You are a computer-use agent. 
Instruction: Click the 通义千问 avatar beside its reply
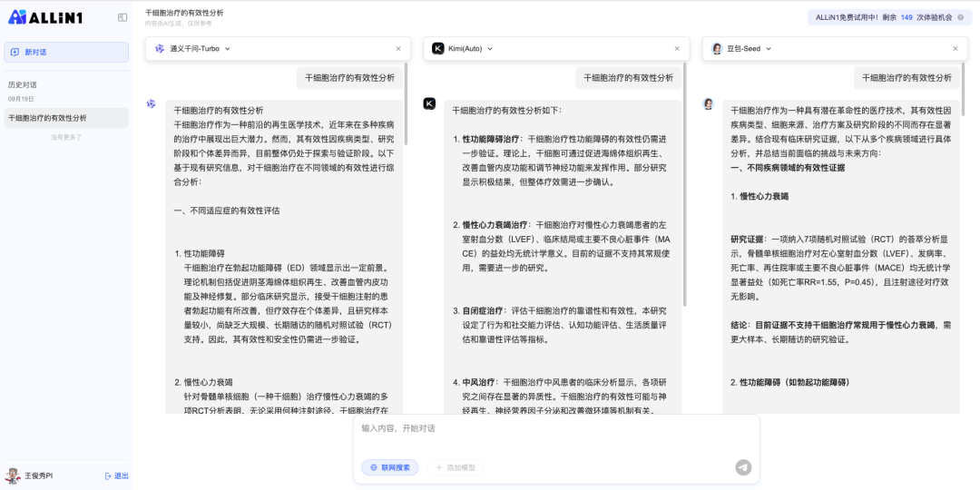pos(151,103)
